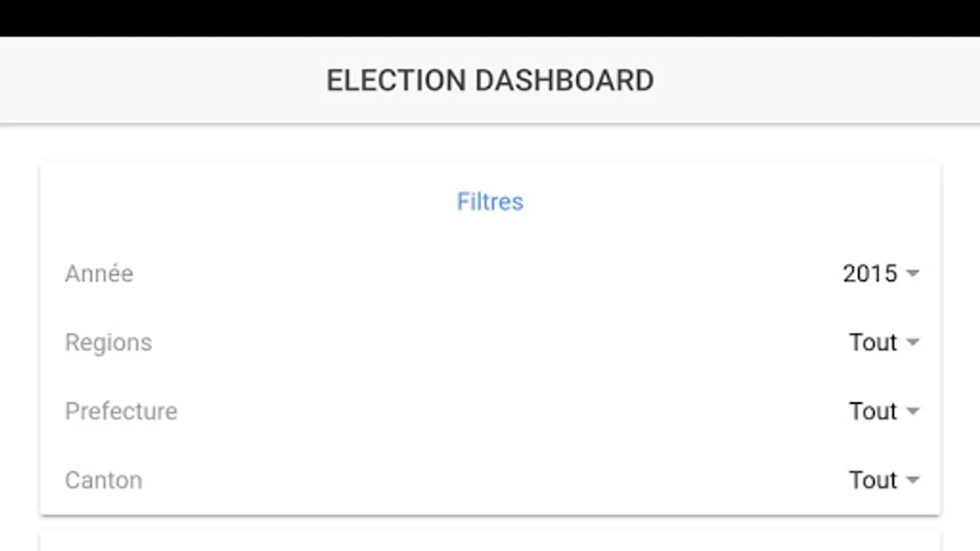Click the empty middle of the Canton row
This screenshot has width=980, height=551.
pyautogui.click(x=490, y=480)
